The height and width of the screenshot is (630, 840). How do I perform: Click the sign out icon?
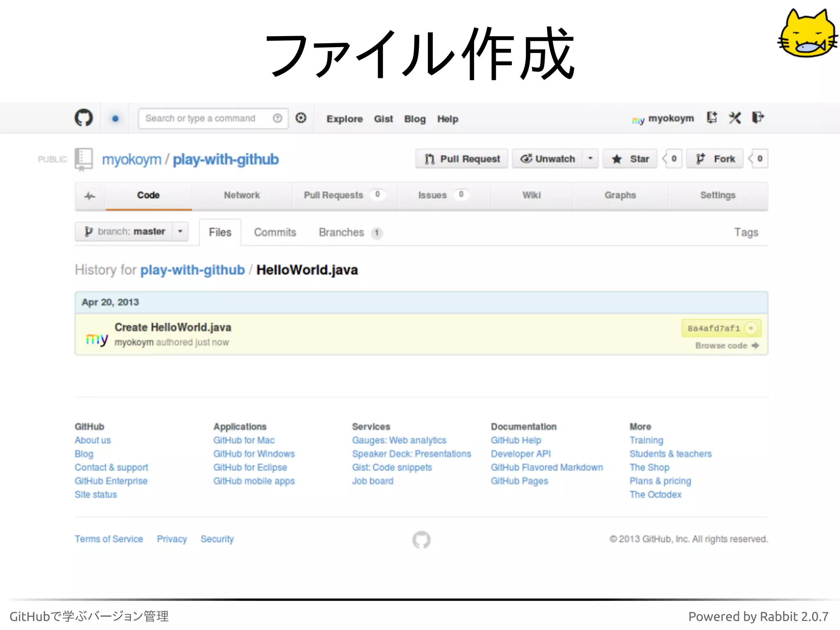[x=758, y=118]
